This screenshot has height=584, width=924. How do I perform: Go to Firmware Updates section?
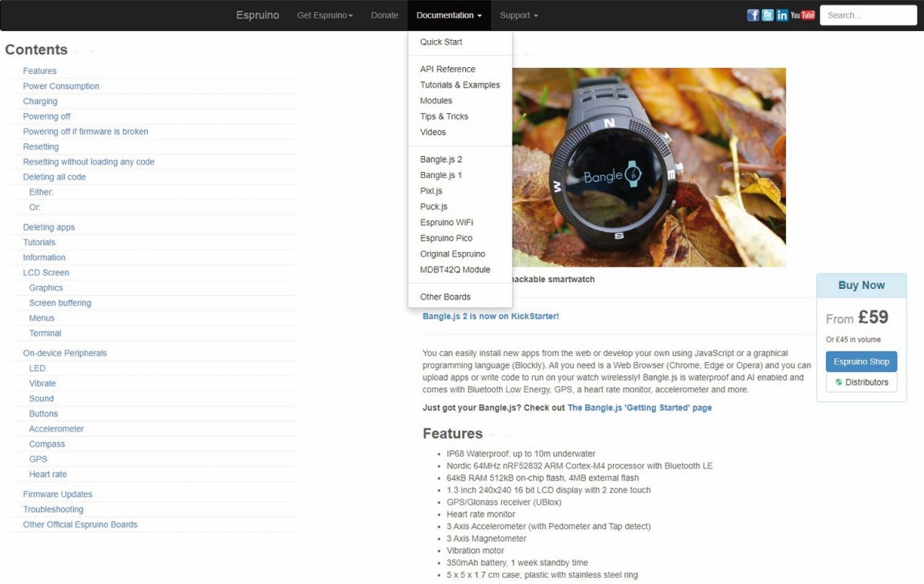(x=58, y=495)
